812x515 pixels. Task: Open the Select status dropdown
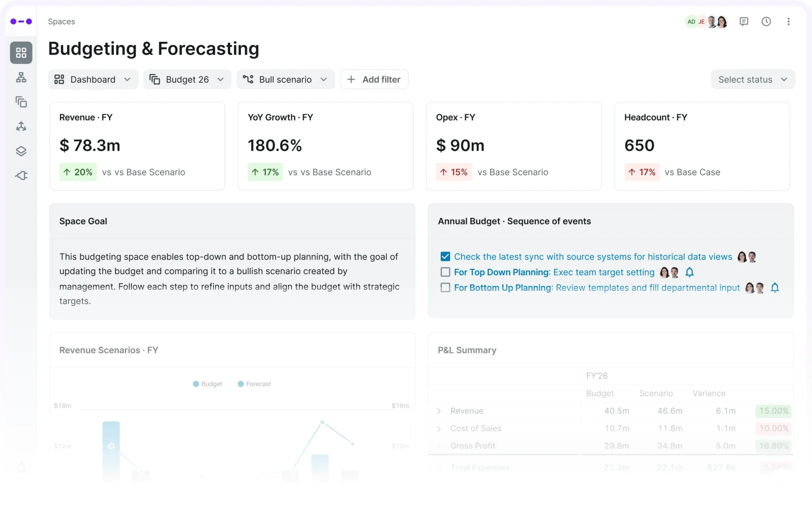pyautogui.click(x=753, y=79)
